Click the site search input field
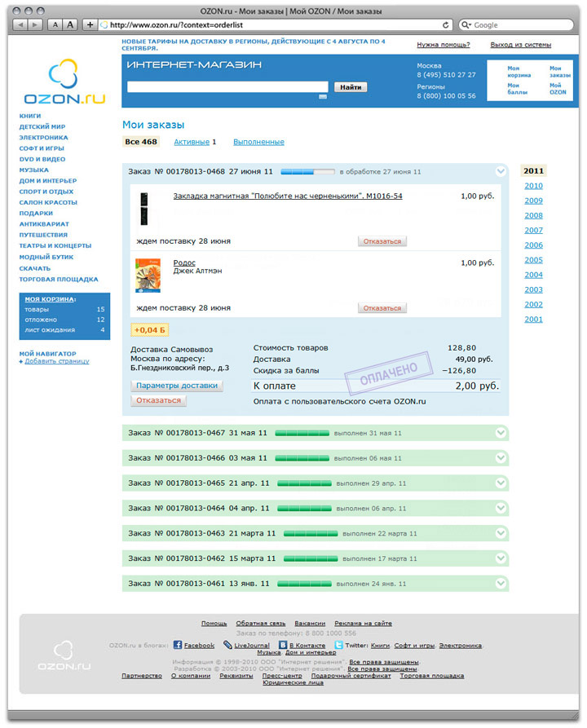This screenshot has height=728, width=587. 227,87
